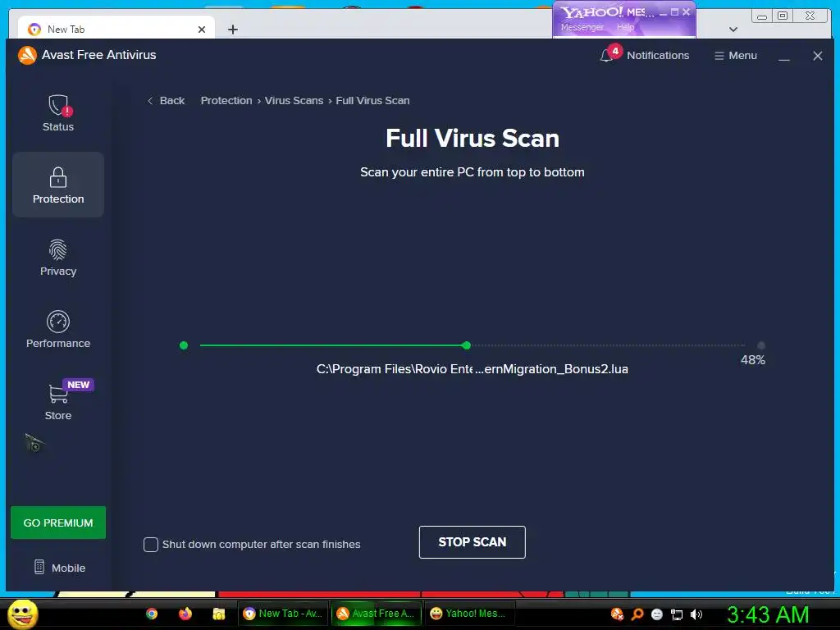This screenshot has width=840, height=630.
Task: Select the Protection lock icon
Action: [58, 178]
